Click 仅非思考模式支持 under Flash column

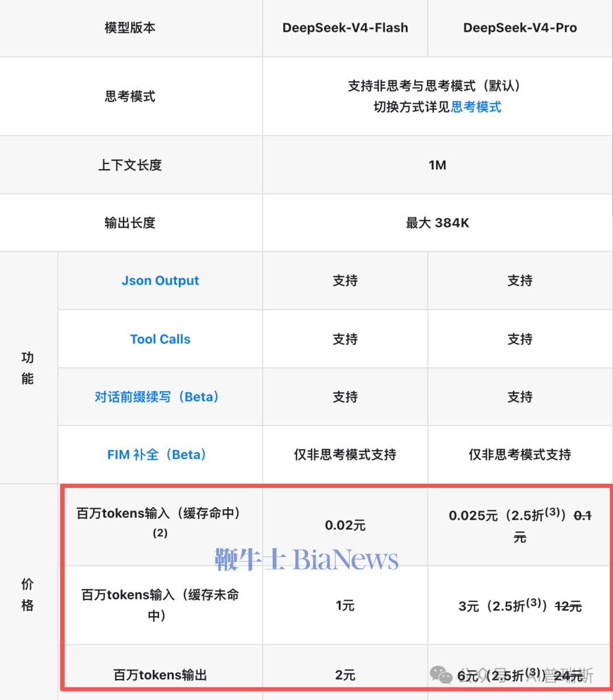click(x=345, y=455)
